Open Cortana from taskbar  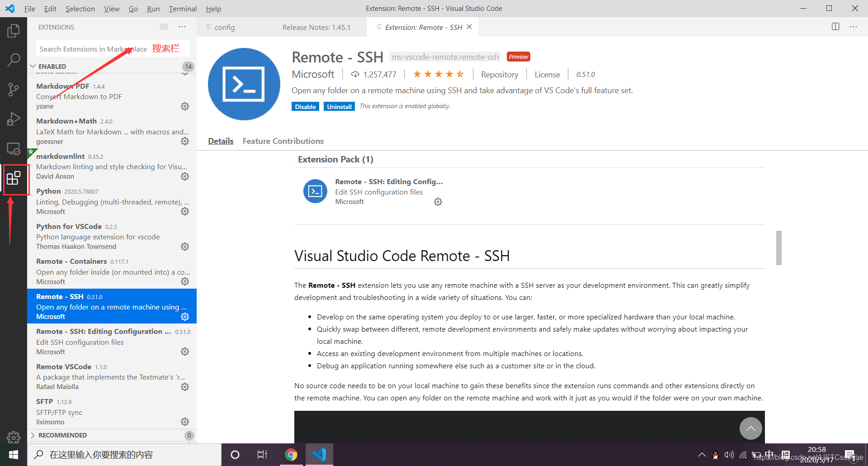pyautogui.click(x=235, y=455)
